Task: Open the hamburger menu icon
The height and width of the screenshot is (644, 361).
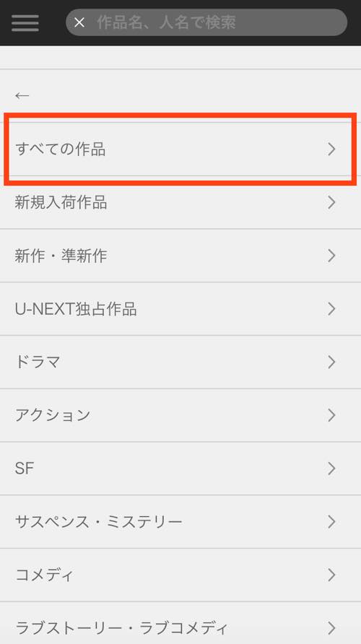Action: click(25, 22)
